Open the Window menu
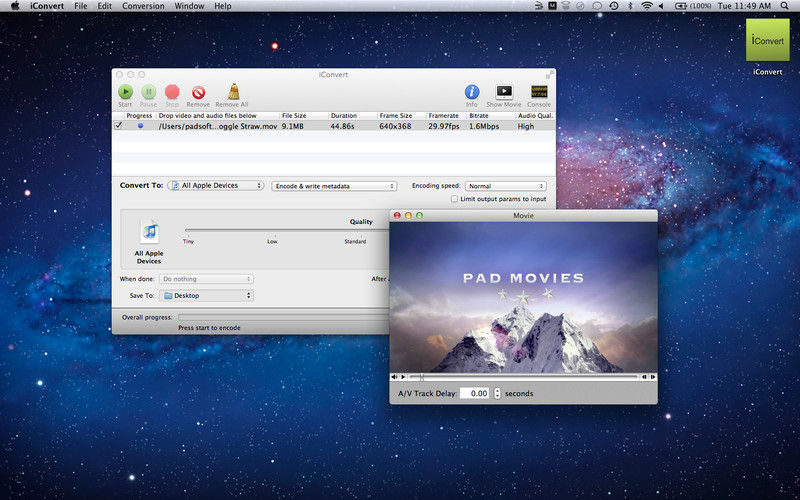Image resolution: width=800 pixels, height=500 pixels. pos(189,6)
